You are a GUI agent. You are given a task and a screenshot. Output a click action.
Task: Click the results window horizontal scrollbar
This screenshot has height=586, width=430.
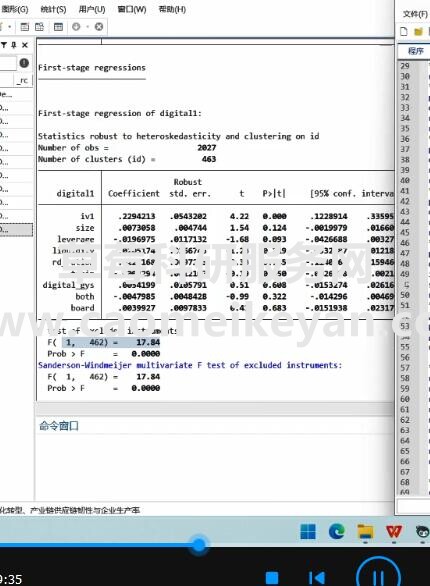click(x=215, y=408)
